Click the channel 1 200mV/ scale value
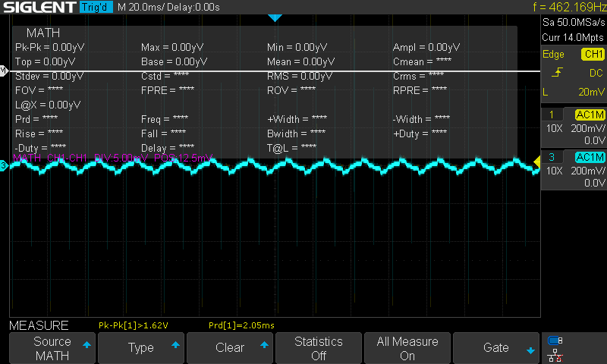 (587, 128)
